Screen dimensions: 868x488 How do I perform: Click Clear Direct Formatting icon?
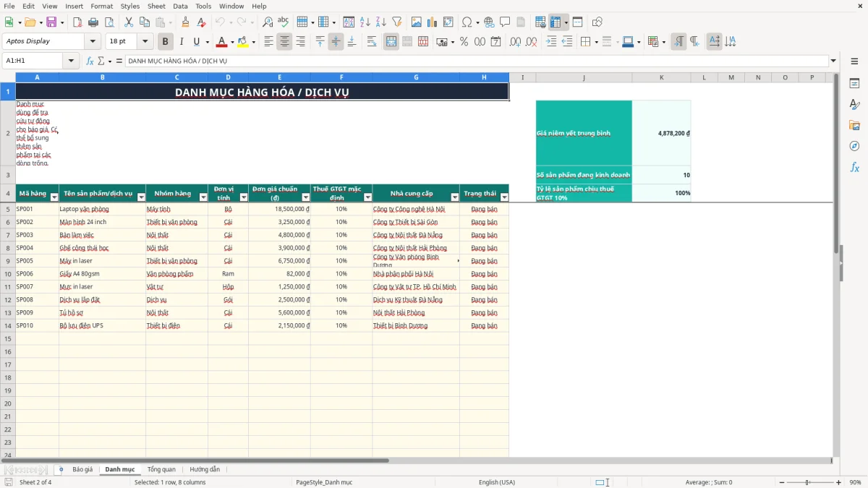coord(202,22)
